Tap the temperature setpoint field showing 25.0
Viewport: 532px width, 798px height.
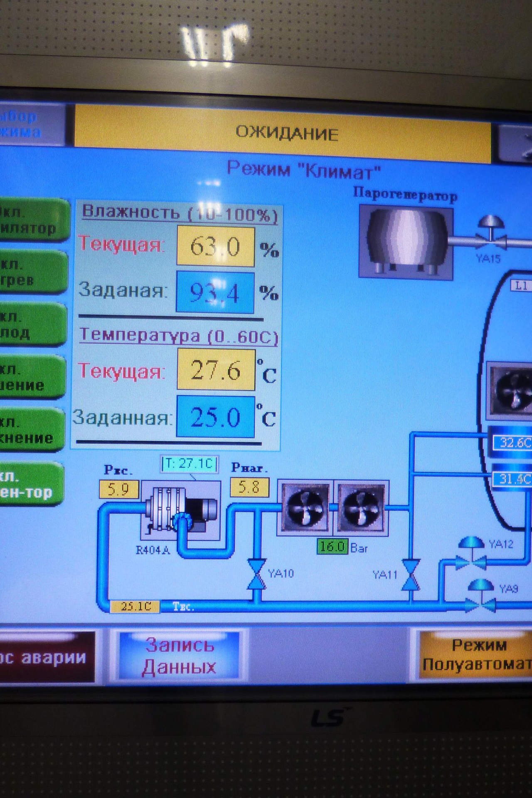point(215,417)
